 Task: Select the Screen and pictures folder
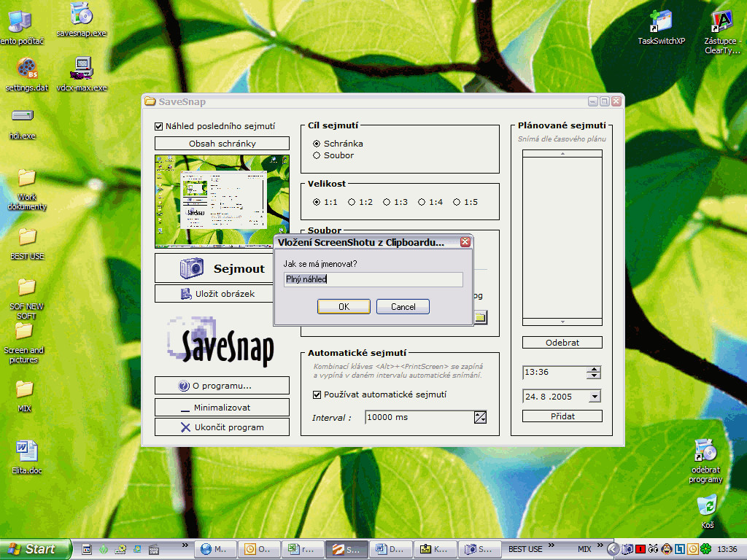tap(24, 343)
